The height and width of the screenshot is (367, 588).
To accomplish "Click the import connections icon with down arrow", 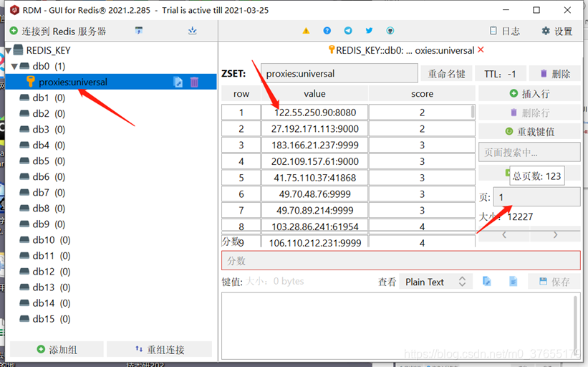I will (x=193, y=30).
